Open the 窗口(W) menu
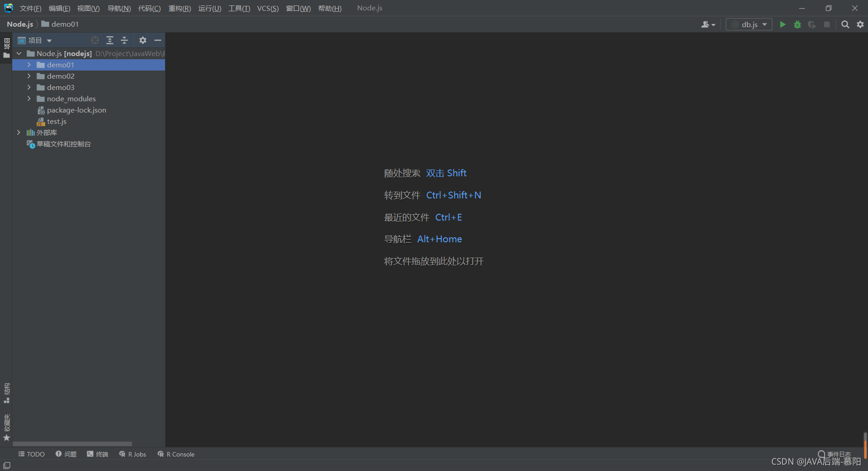The height and width of the screenshot is (471, 868). 298,9
